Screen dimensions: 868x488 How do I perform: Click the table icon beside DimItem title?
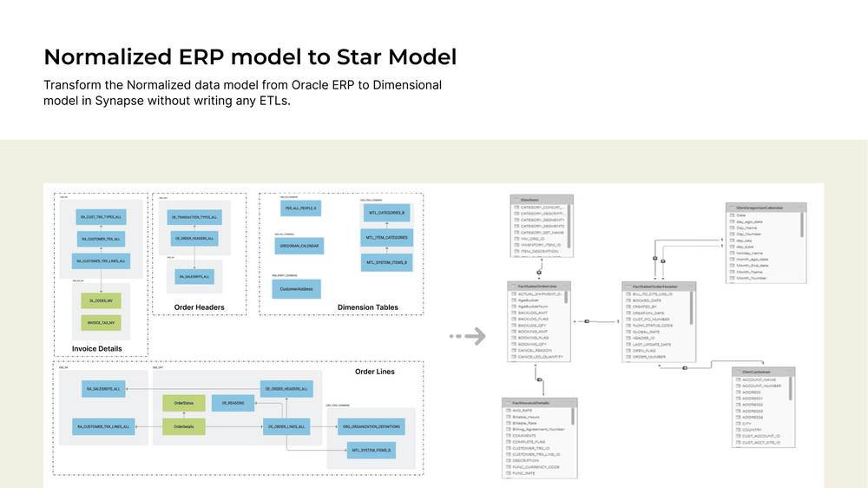tap(516, 200)
